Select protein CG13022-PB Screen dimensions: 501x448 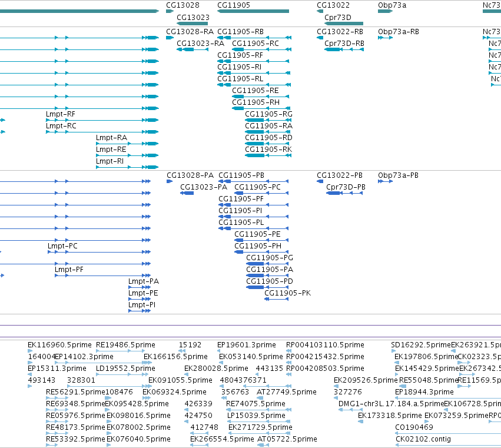click(340, 175)
